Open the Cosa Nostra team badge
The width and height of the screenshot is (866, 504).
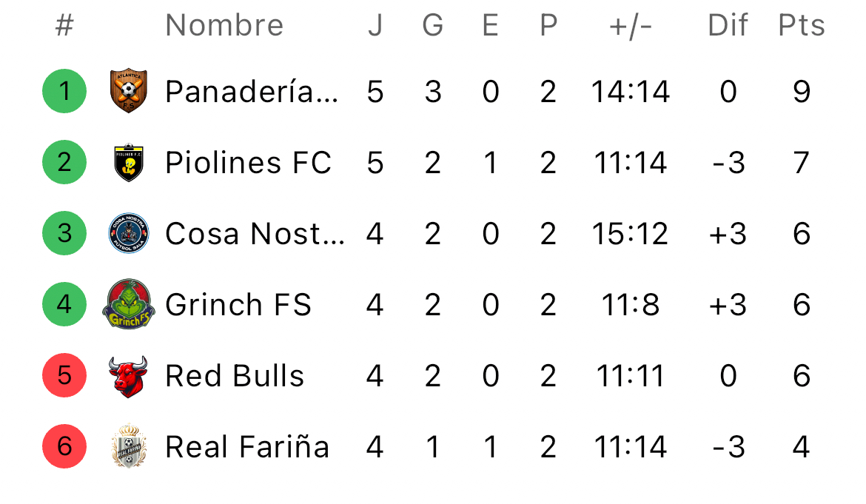click(128, 233)
